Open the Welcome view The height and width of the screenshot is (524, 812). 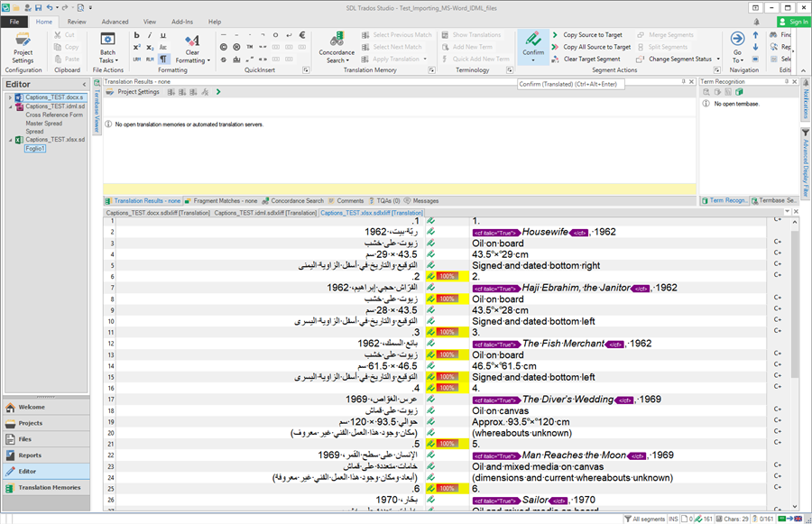46,407
